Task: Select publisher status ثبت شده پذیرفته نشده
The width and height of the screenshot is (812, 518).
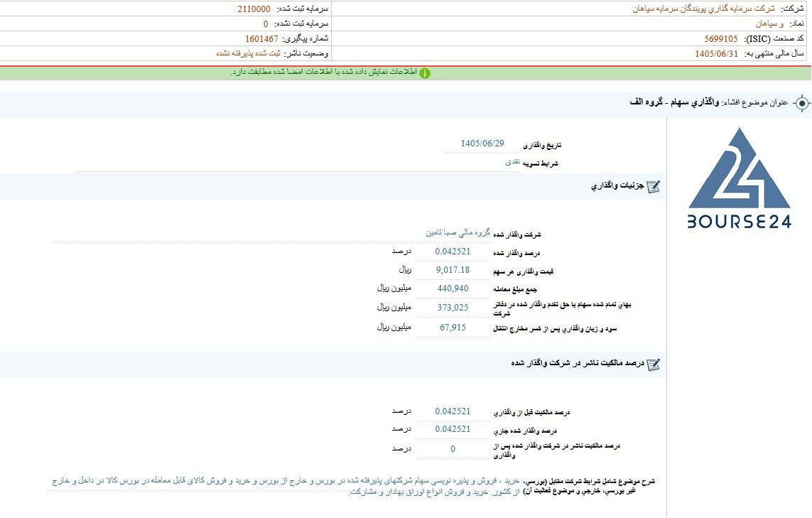Action: [x=248, y=54]
